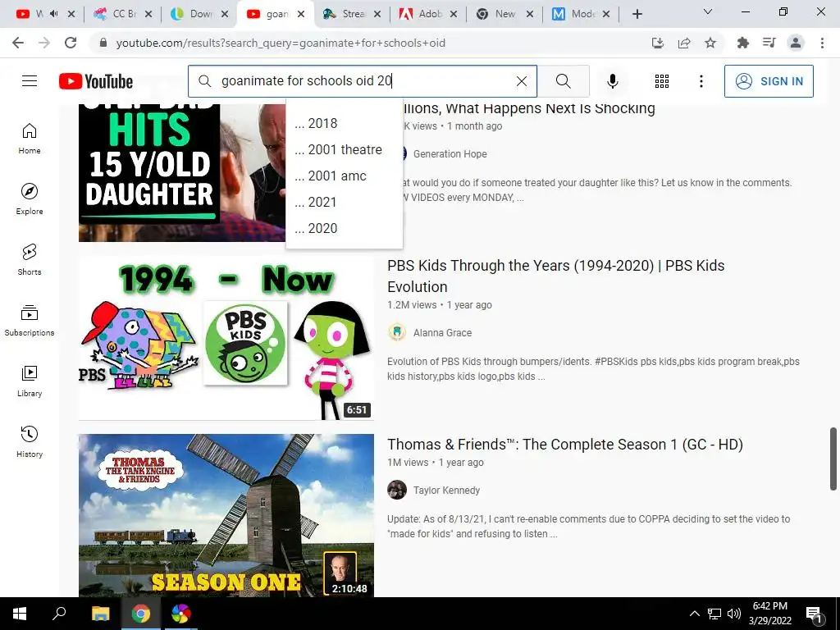840x630 pixels.
Task: Open YouTube settings three-dot menu
Action: pos(701,81)
